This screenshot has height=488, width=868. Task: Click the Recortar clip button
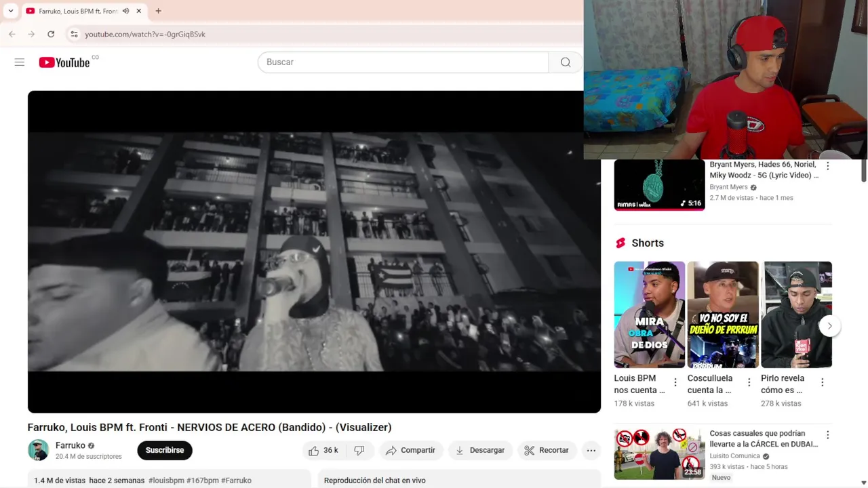(x=547, y=450)
